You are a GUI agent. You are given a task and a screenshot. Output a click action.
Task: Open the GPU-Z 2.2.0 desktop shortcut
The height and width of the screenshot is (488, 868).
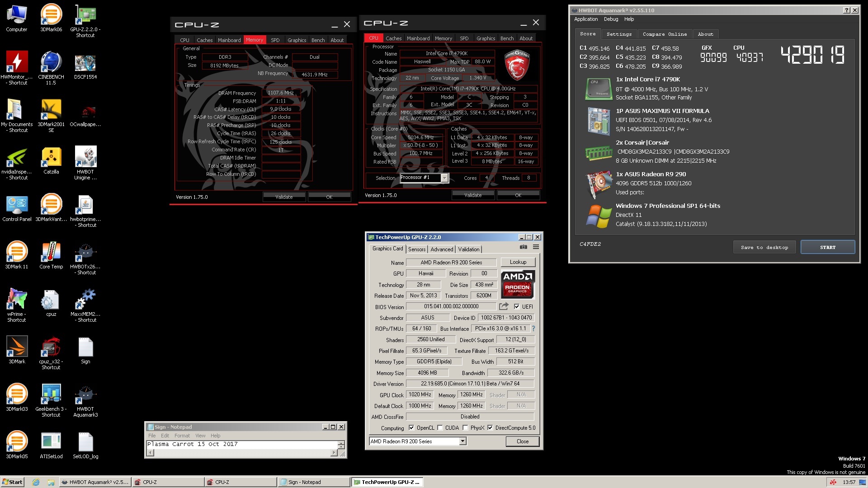(85, 21)
